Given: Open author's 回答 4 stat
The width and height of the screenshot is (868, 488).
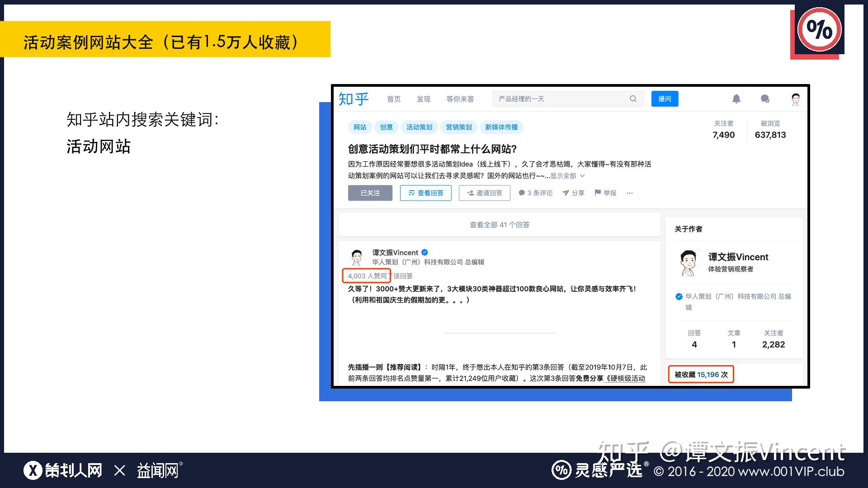Looking at the screenshot, I should pyautogui.click(x=694, y=339).
